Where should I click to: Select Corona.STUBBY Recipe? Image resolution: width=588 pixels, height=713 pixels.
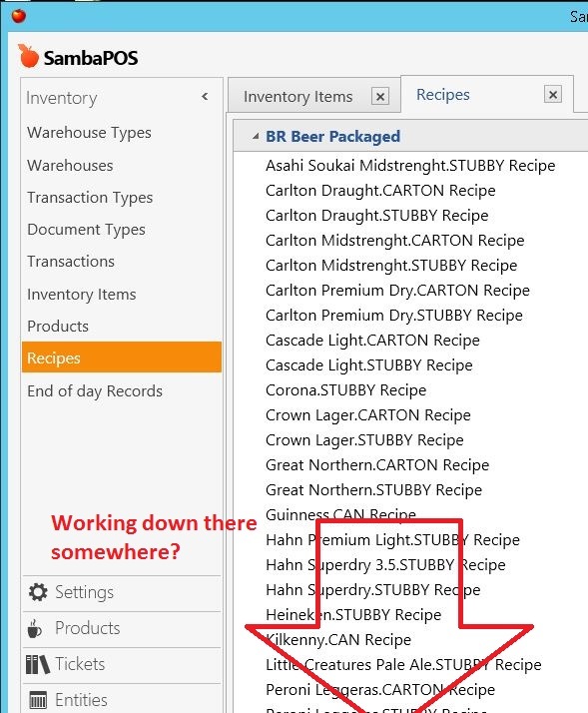(x=346, y=390)
